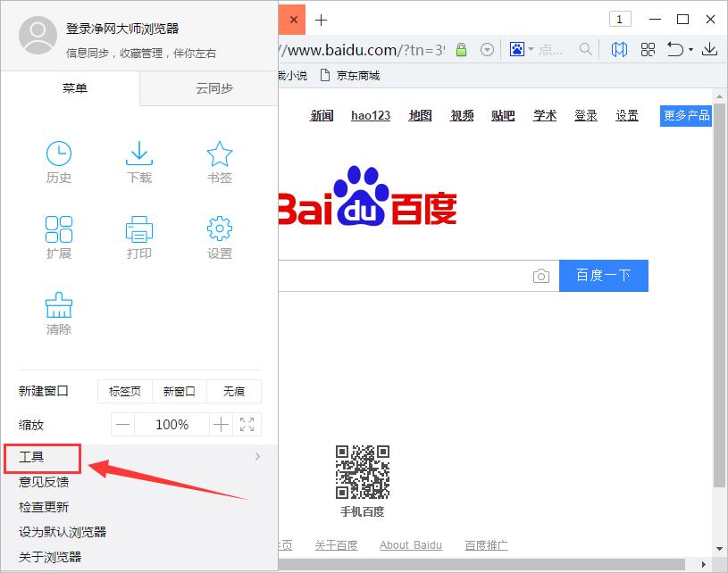The height and width of the screenshot is (573, 728).
Task: Switch to the 云同步 tab
Action: (x=214, y=88)
